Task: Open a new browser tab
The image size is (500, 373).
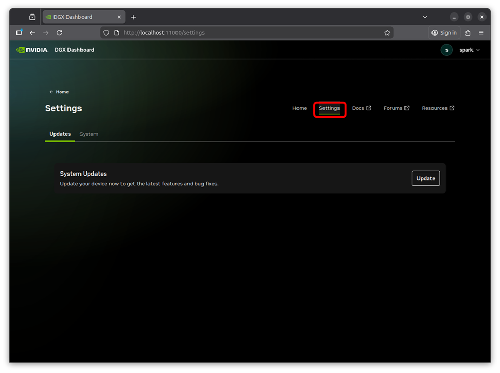Action: coord(133,17)
